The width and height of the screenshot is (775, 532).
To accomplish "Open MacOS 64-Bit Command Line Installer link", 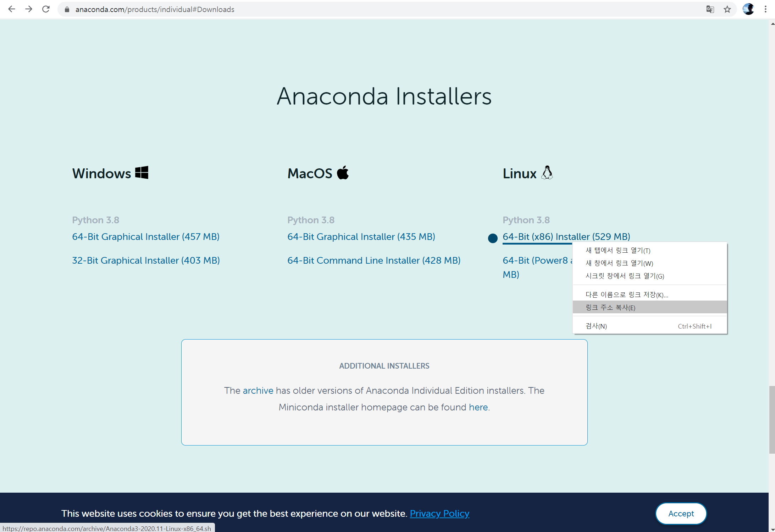I will (x=373, y=261).
